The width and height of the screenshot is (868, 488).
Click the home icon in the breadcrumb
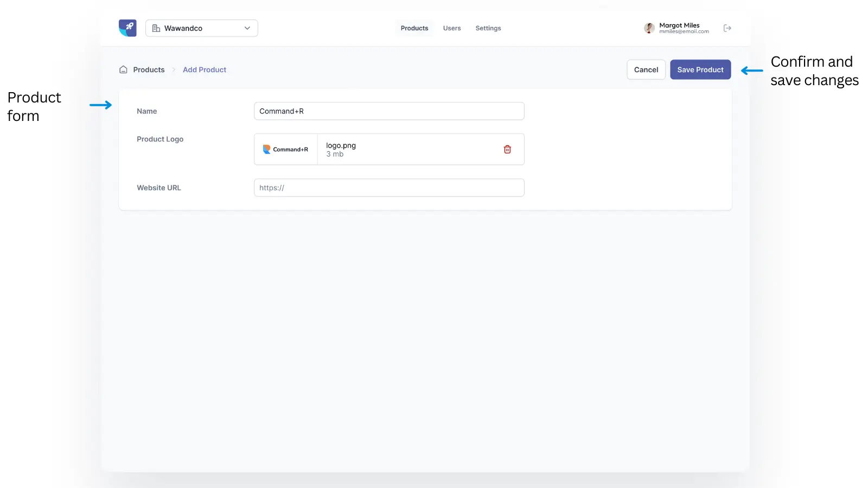point(123,69)
